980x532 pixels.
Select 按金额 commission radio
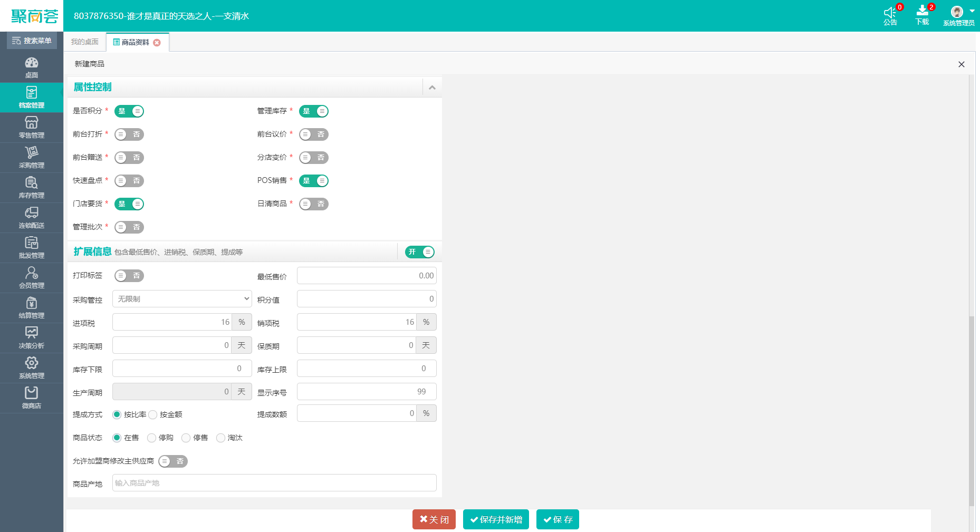153,414
